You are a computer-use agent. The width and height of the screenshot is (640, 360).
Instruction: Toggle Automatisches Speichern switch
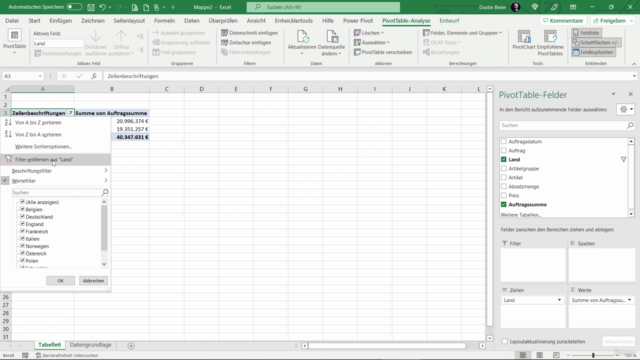pos(74,7)
